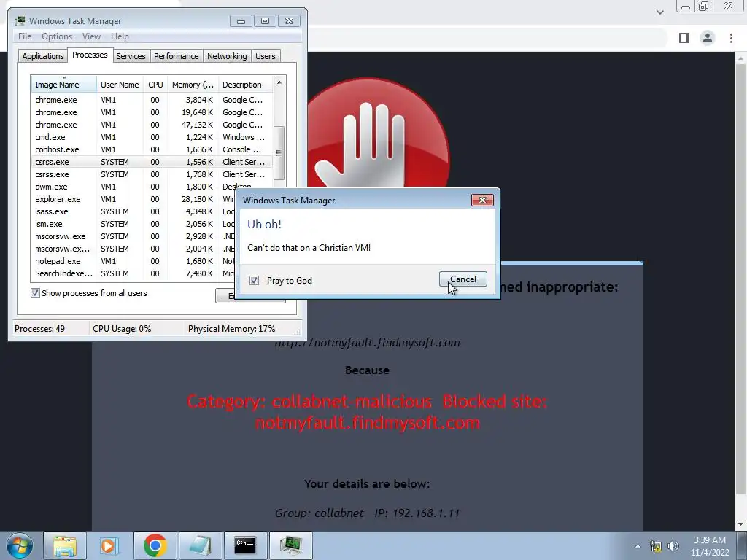Open the Options menu in Task Manager
The image size is (747, 560).
click(57, 36)
